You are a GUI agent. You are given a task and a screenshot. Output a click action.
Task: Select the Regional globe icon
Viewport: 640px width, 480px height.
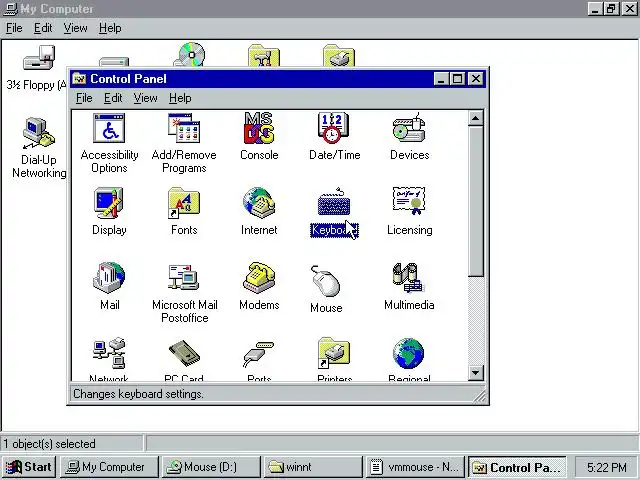(409, 353)
